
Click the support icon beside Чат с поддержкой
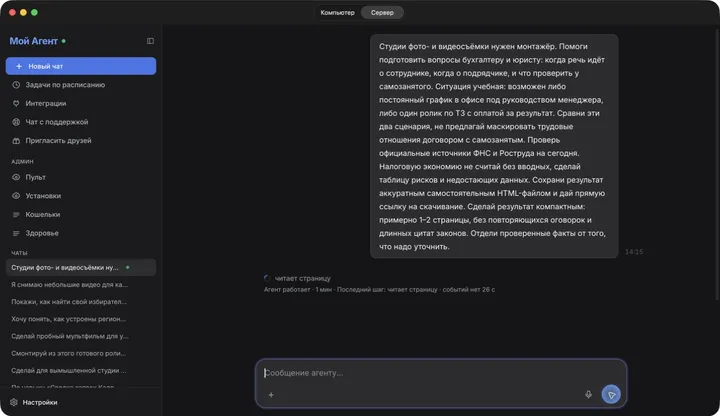(x=16, y=122)
